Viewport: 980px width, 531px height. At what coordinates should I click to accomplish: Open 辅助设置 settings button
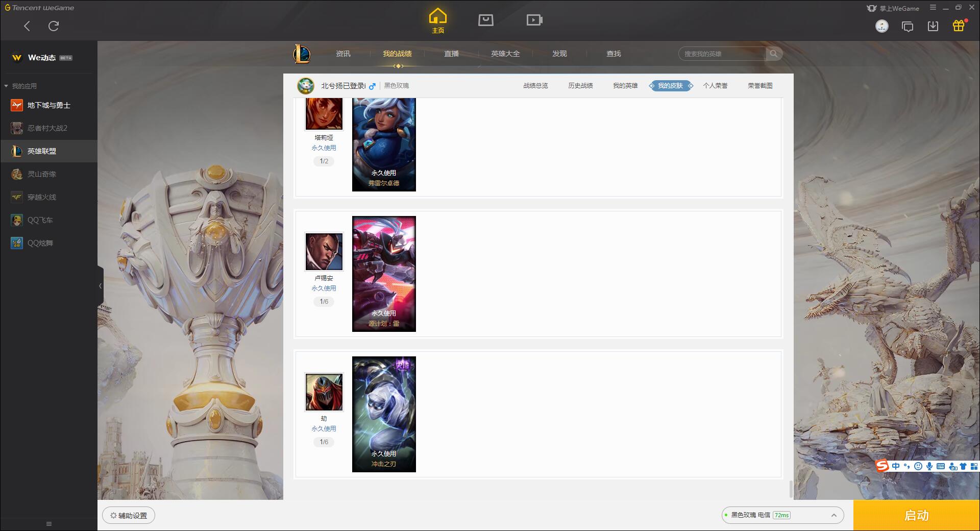point(129,516)
